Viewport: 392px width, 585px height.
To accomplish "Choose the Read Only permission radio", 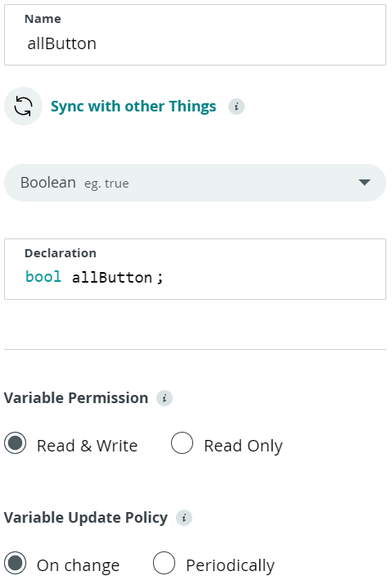I will [x=182, y=443].
